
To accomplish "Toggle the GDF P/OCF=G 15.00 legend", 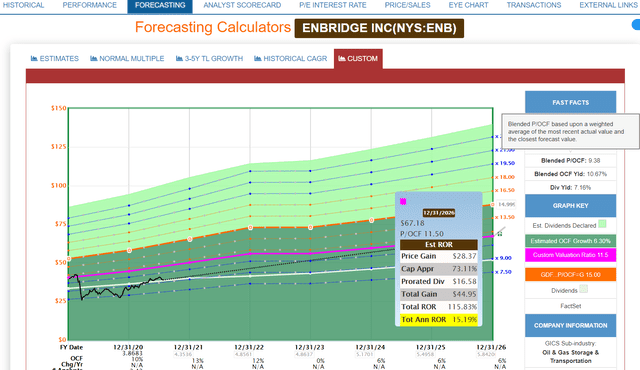I will click(570, 275).
